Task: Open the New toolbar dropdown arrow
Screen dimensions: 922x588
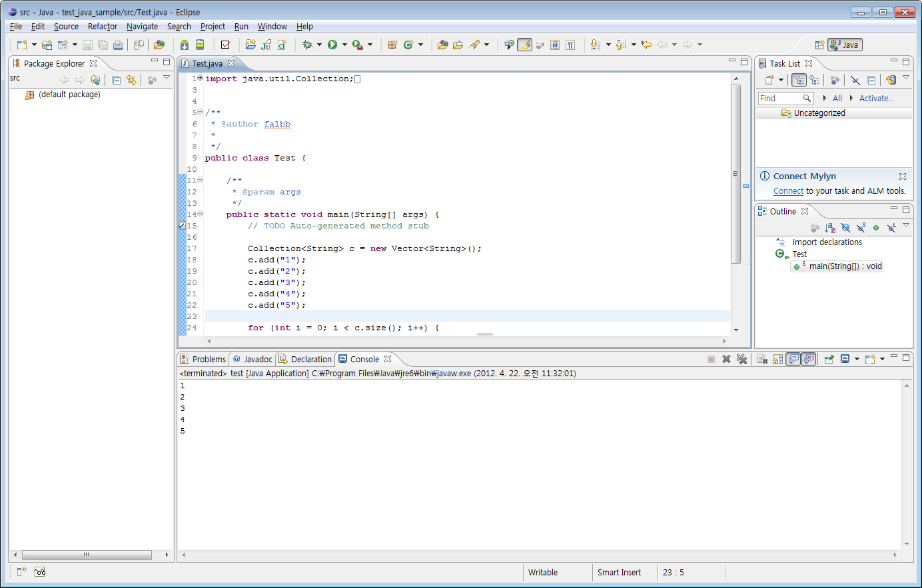Action: (34, 45)
